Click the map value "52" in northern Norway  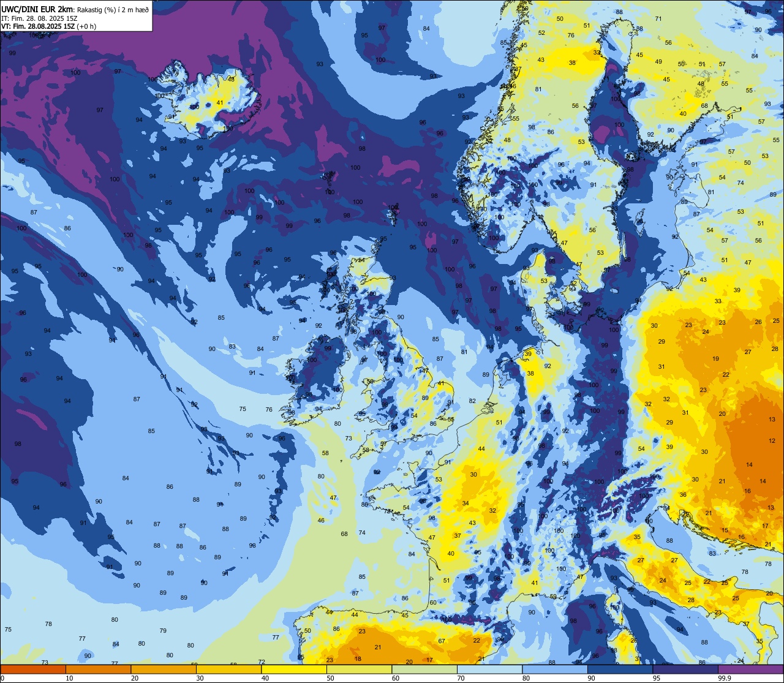[x=541, y=32]
